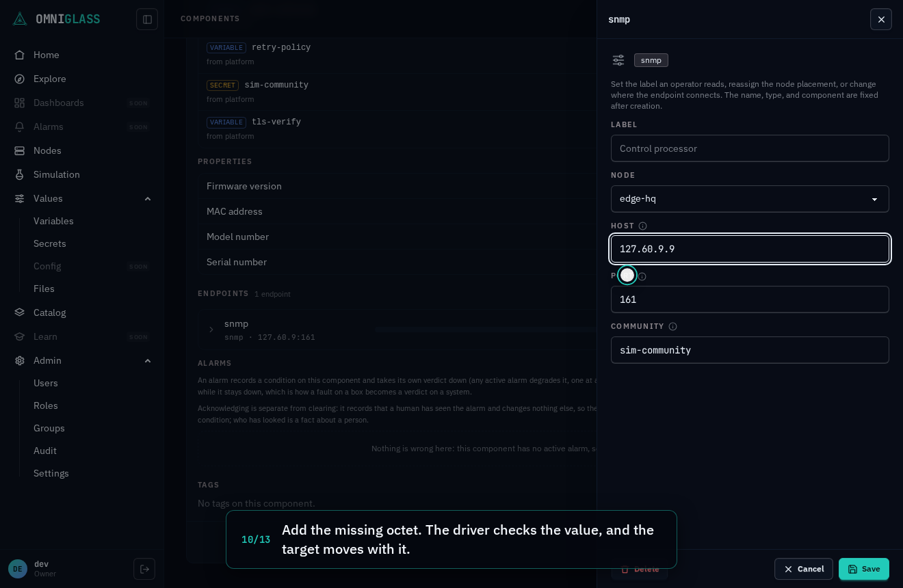Collapse the Admin menu chevron
903x588 pixels.
click(x=148, y=360)
